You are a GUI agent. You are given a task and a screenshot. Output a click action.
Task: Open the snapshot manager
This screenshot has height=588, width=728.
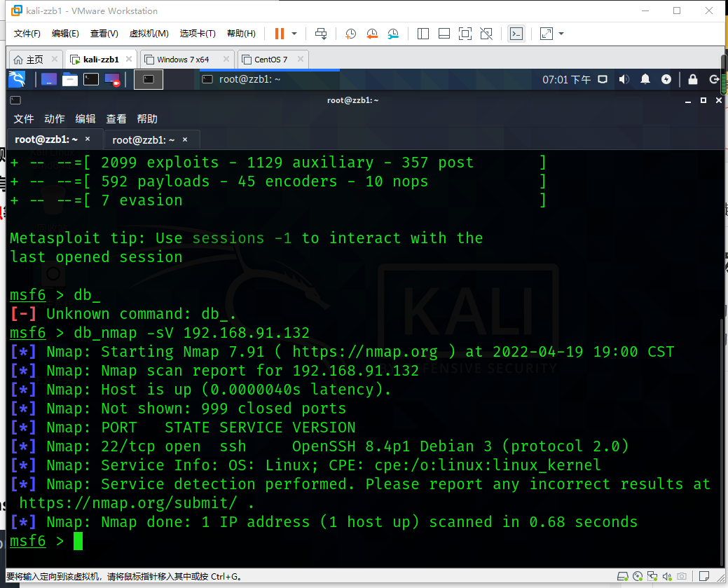click(392, 33)
